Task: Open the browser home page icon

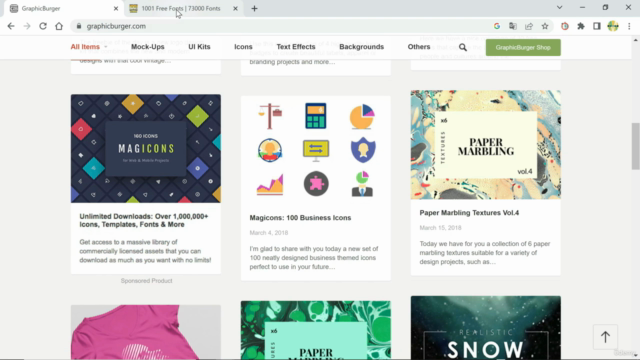Action: (59, 26)
